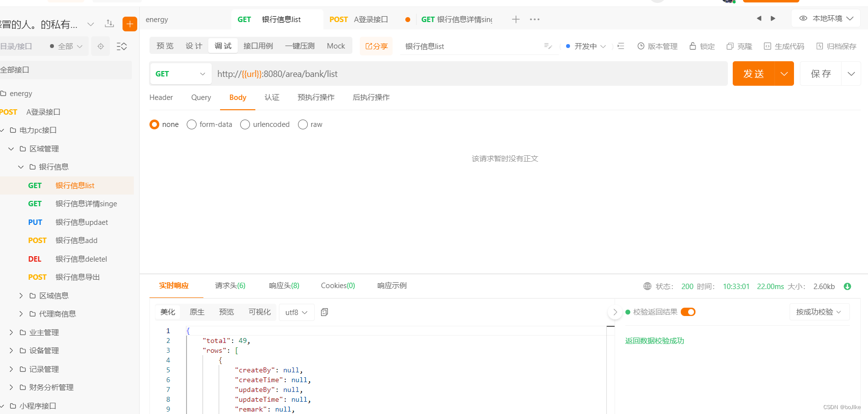868x414 pixels.
Task: Open the 本地环境 environment dropdown
Action: click(826, 18)
